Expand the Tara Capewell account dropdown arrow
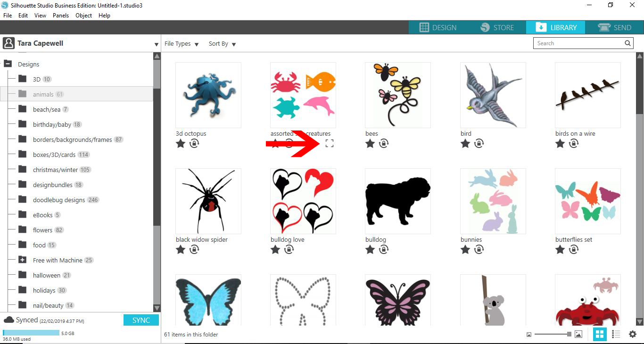Screen dimensions: 644x344 tap(157, 45)
